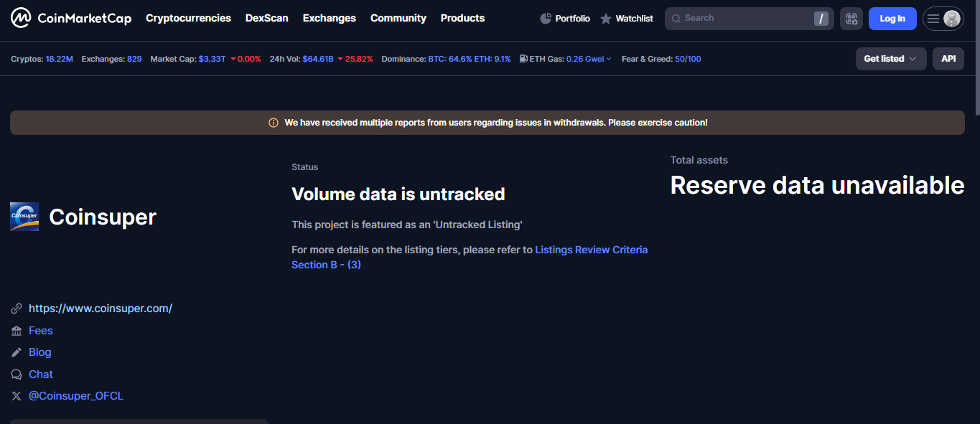Screen dimensions: 980x424
Task: Expand the Get listed dropdown
Action: tap(891, 59)
